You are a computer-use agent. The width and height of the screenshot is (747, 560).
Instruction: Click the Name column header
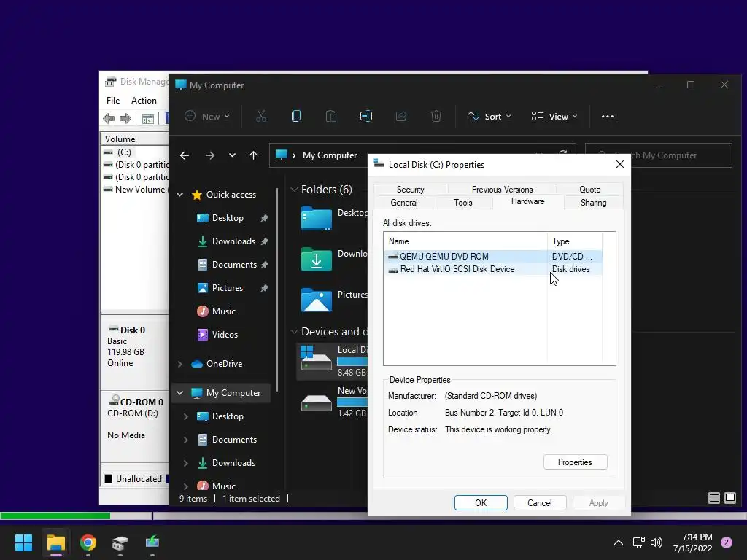coord(465,241)
